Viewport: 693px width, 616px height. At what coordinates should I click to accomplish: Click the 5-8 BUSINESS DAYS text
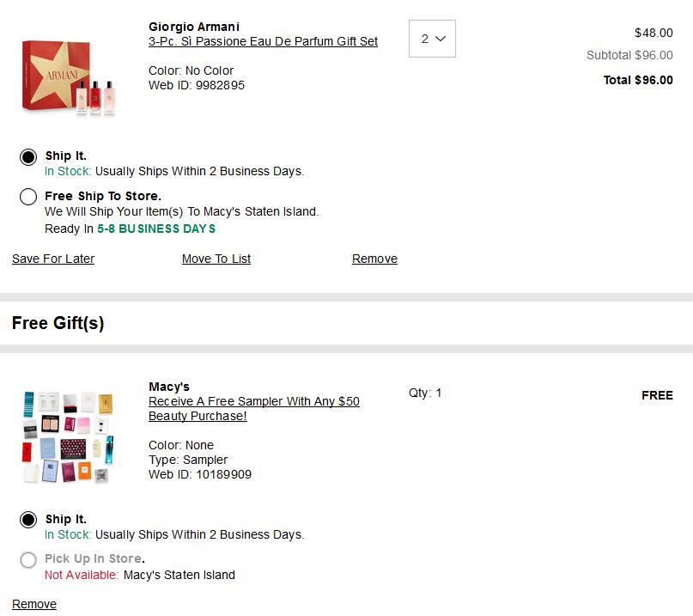point(156,229)
